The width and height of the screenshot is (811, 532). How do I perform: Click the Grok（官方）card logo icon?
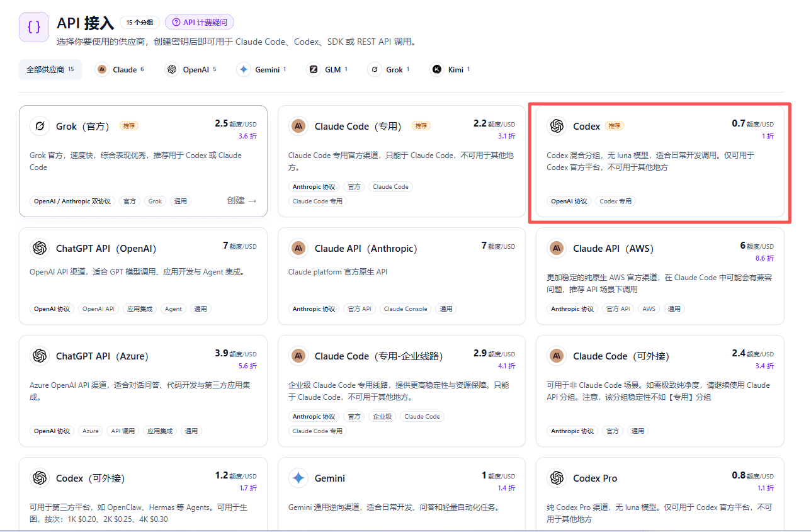(40, 126)
